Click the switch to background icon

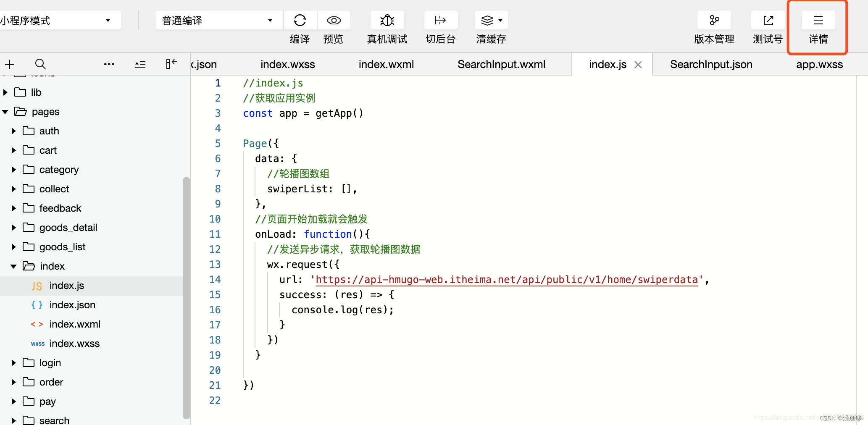click(x=440, y=20)
